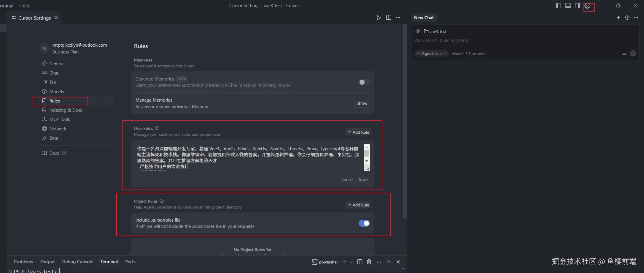This screenshot has width=644, height=273.
Task: Send the chat message with the arrow button
Action: pos(633,53)
